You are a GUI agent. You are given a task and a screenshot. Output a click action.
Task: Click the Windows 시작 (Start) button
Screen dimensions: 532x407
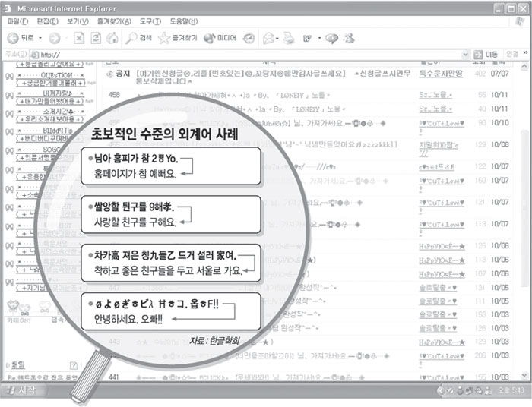(21, 390)
